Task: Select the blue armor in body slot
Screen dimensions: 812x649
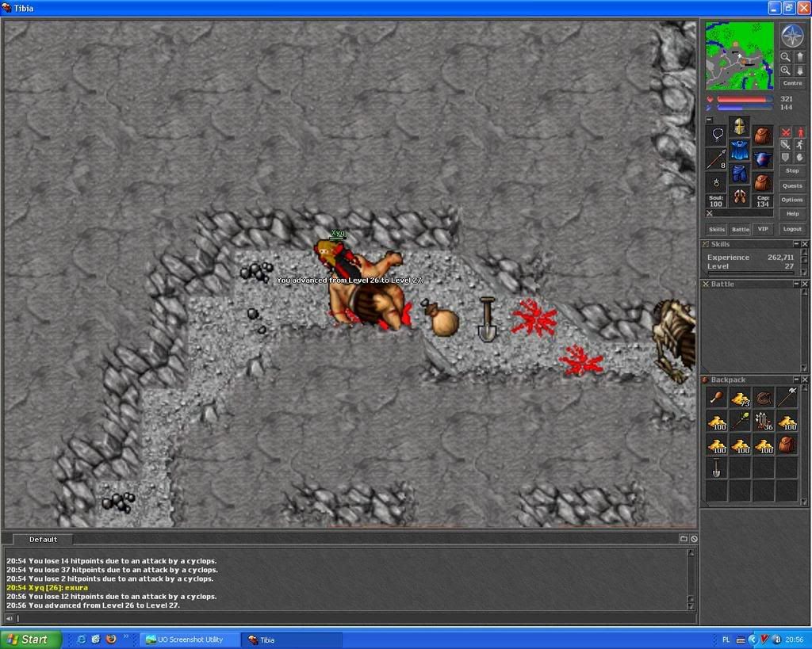Action: (x=739, y=150)
